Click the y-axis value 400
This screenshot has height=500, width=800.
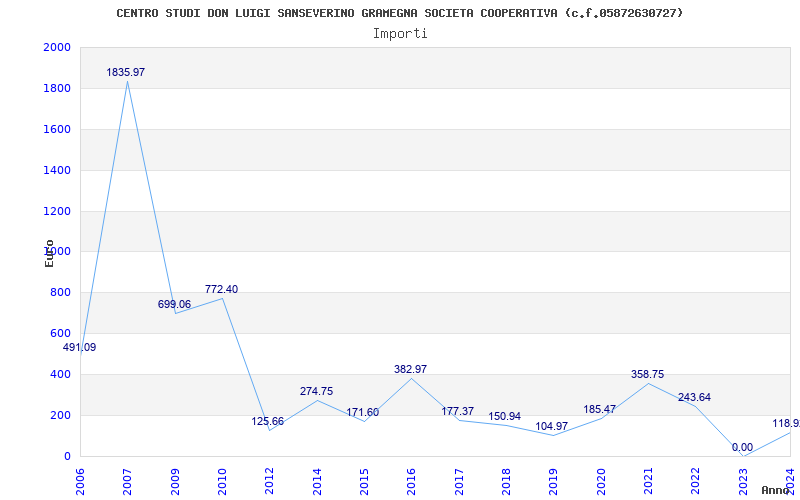point(60,374)
